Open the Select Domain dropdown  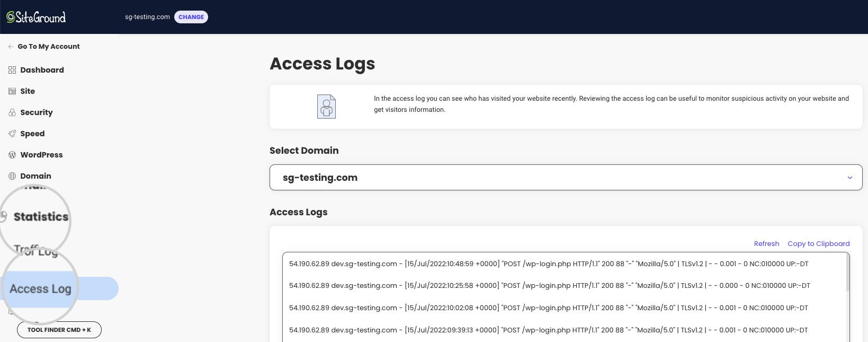pos(566,178)
